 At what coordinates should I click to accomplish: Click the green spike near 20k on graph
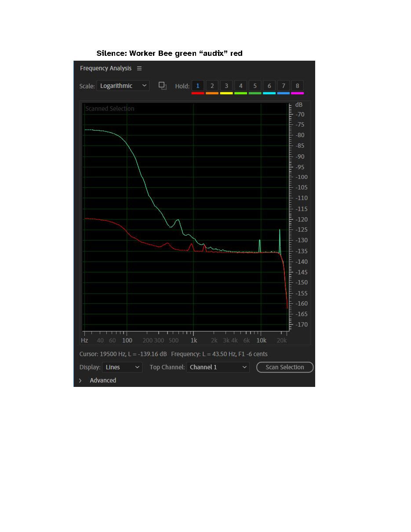pyautogui.click(x=280, y=241)
